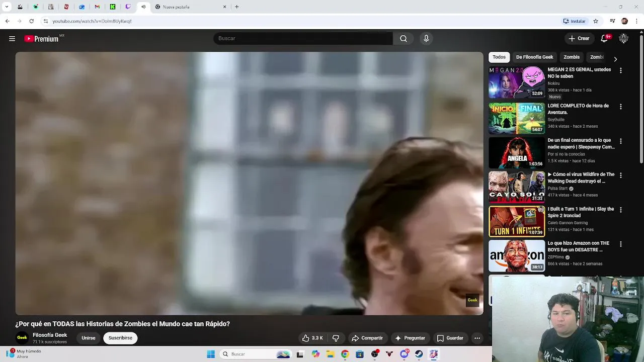Click video title about Zombies
Screen dimensions: 644x362
pos(123,324)
